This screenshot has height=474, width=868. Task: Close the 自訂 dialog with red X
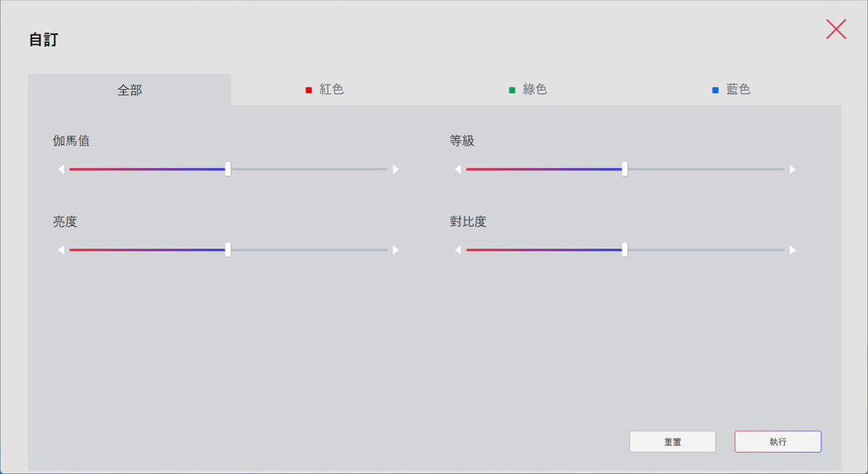pyautogui.click(x=836, y=30)
